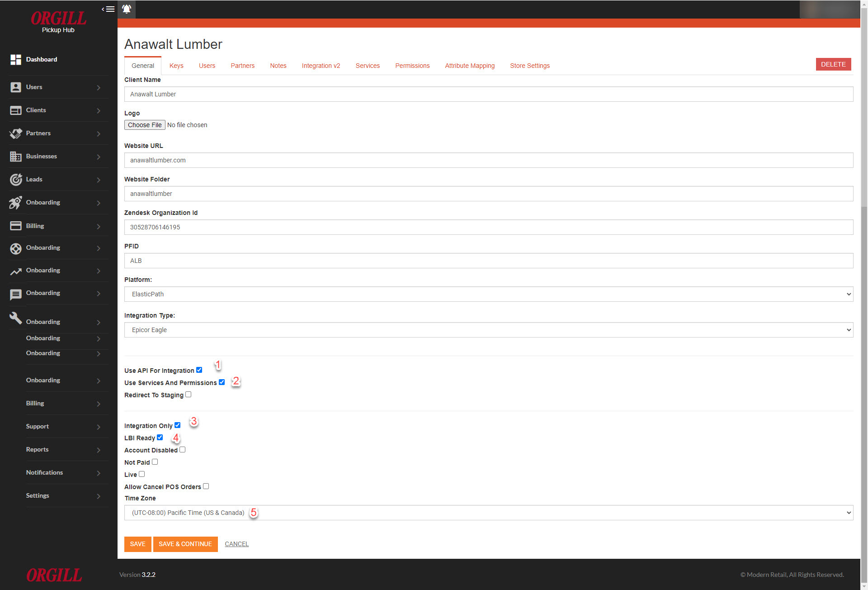Switch to the Keys tab
The height and width of the screenshot is (590, 868).
pyautogui.click(x=176, y=66)
